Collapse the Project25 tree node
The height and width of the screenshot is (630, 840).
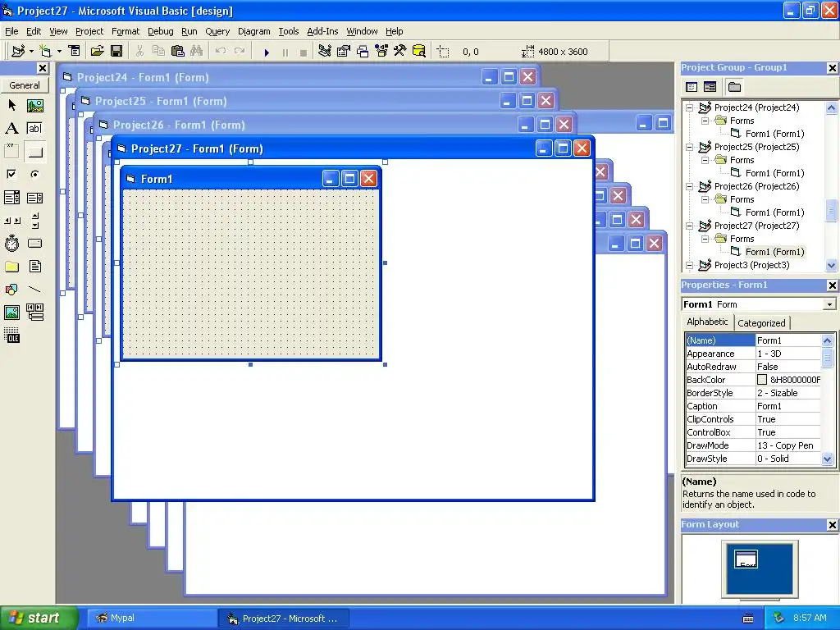(x=690, y=148)
